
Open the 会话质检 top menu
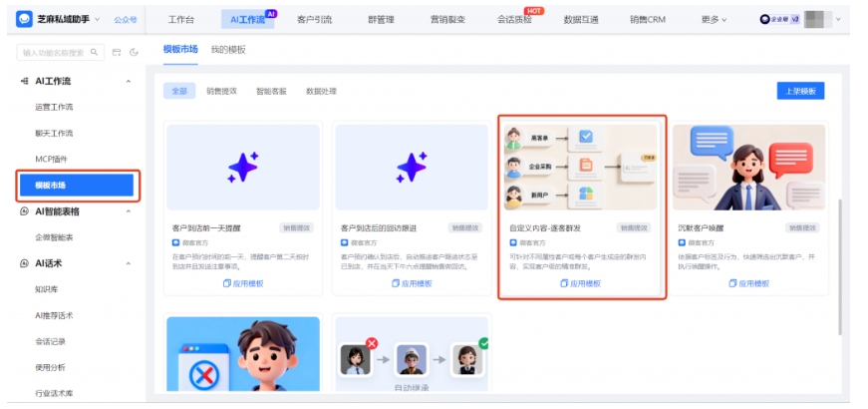514,19
